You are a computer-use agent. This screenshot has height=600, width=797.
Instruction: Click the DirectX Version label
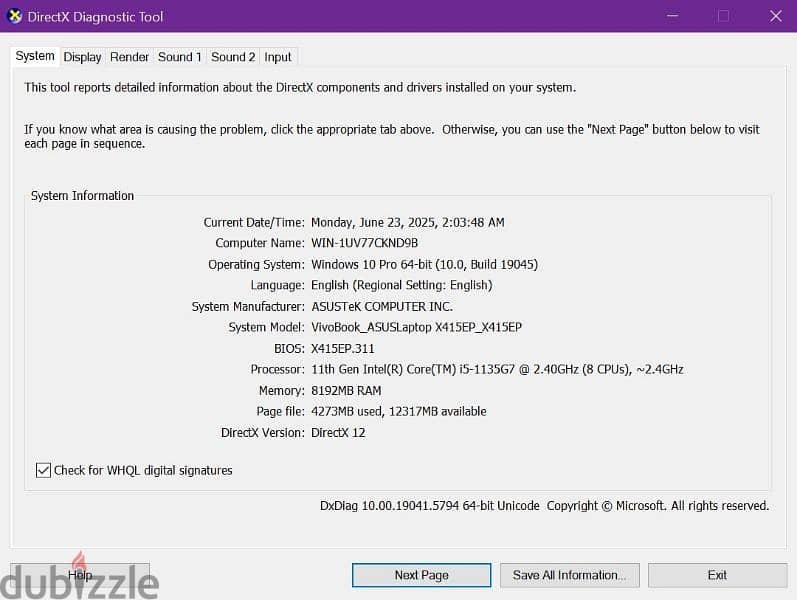click(x=262, y=433)
